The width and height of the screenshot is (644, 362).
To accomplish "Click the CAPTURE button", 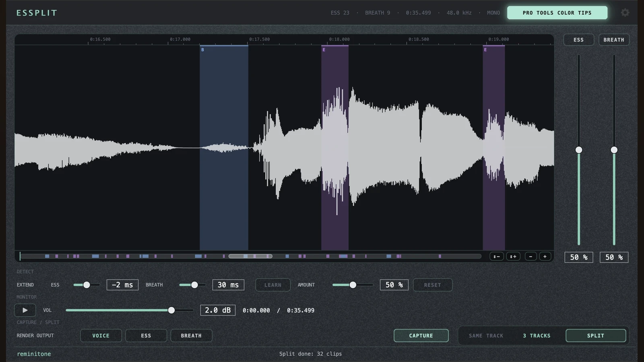I will 421,335.
